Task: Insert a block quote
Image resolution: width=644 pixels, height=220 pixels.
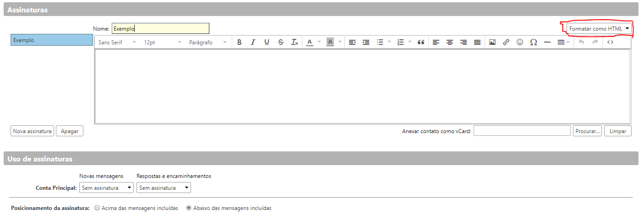Action: (x=421, y=42)
